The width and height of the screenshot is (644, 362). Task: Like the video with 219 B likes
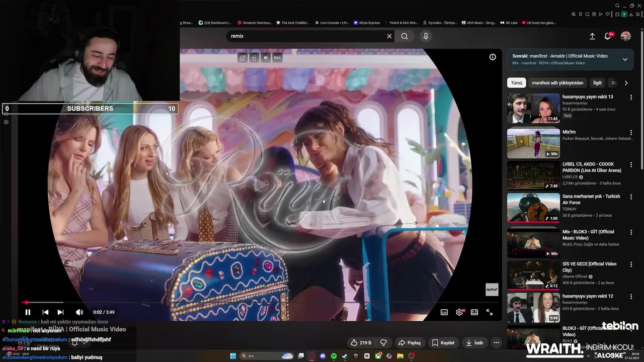(x=361, y=343)
